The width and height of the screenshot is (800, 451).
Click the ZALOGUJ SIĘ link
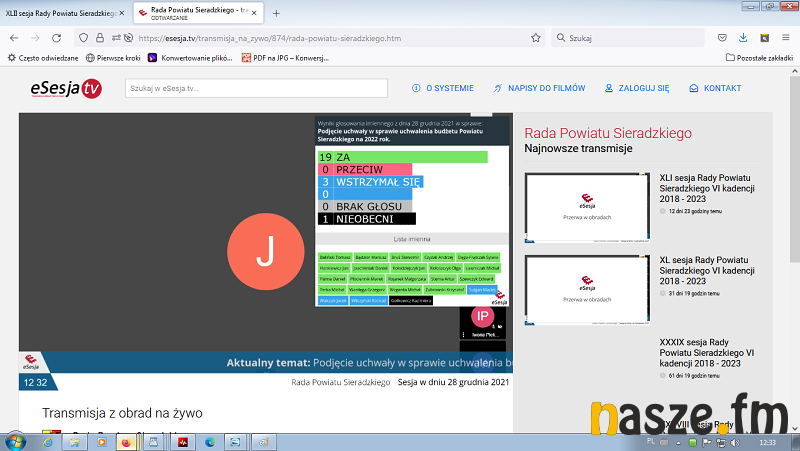(636, 88)
